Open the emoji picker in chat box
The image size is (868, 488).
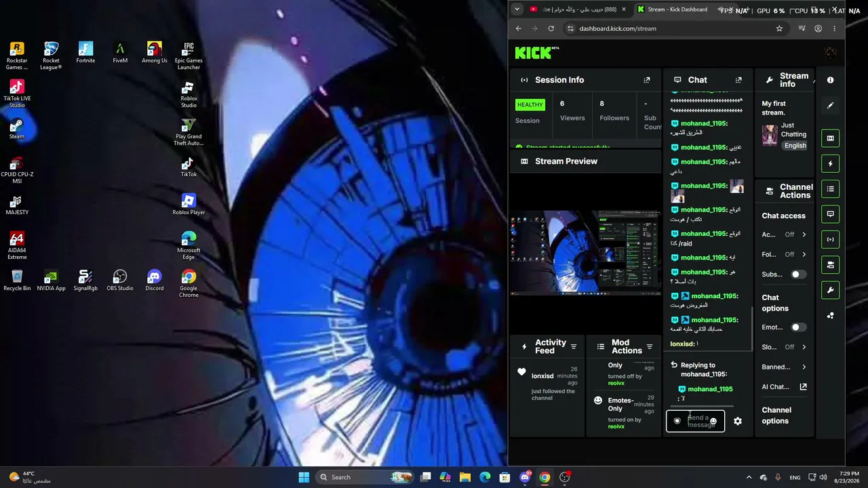pos(713,421)
